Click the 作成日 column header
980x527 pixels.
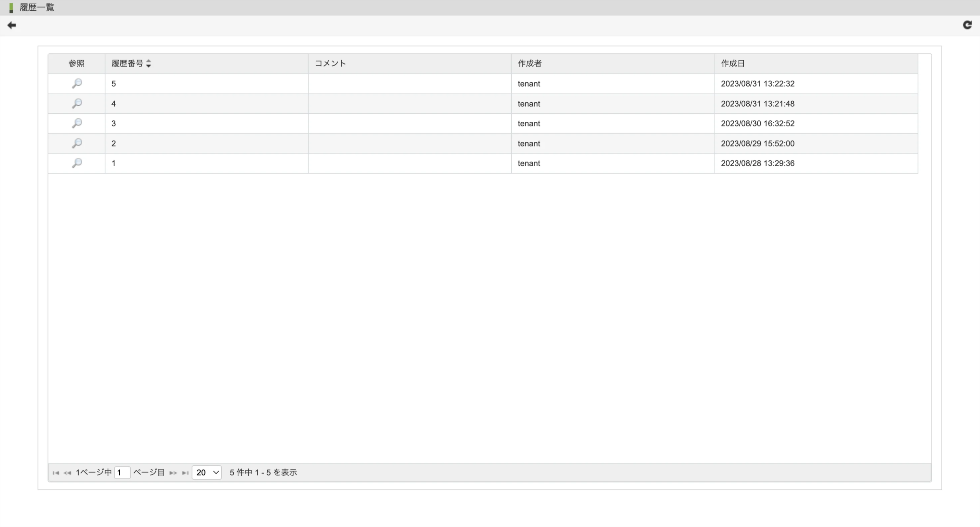pos(733,64)
